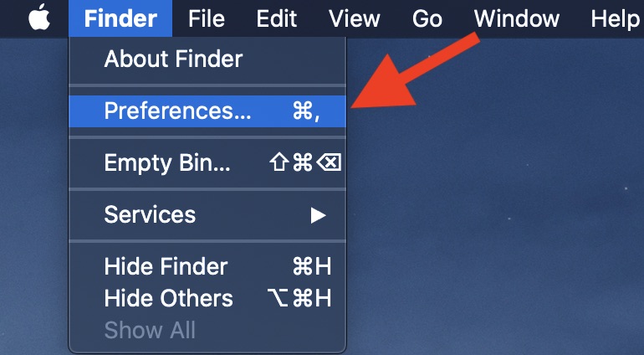Click the shift-command-delete shortcut glyphs beside Empty Bin

point(305,162)
